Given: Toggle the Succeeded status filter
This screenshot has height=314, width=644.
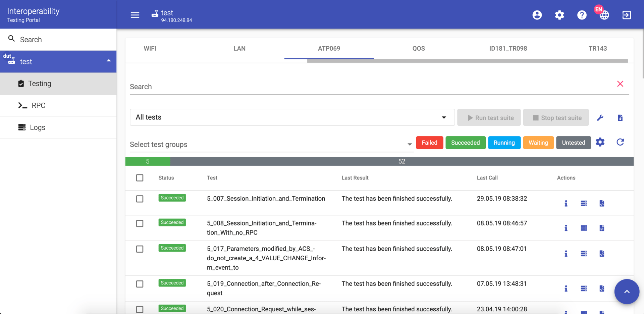Looking at the screenshot, I should [x=466, y=143].
